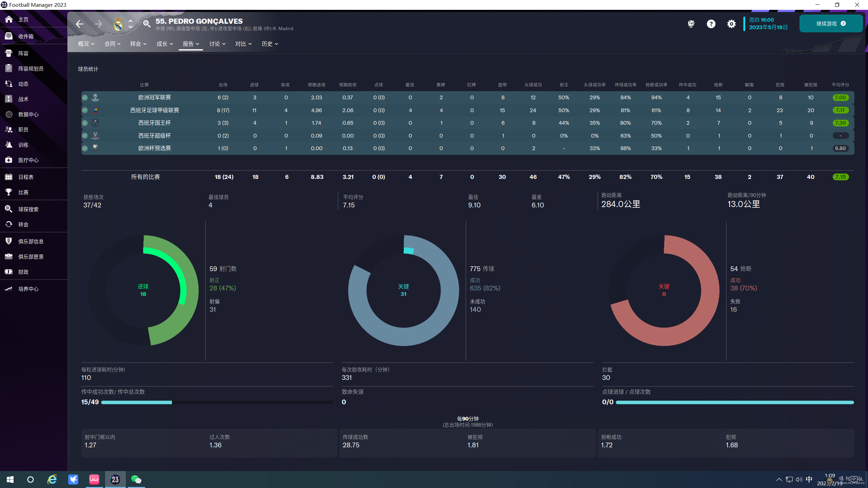868x488 pixels.
Task: Sort by the 平均评分 rating column header
Action: [x=840, y=85]
